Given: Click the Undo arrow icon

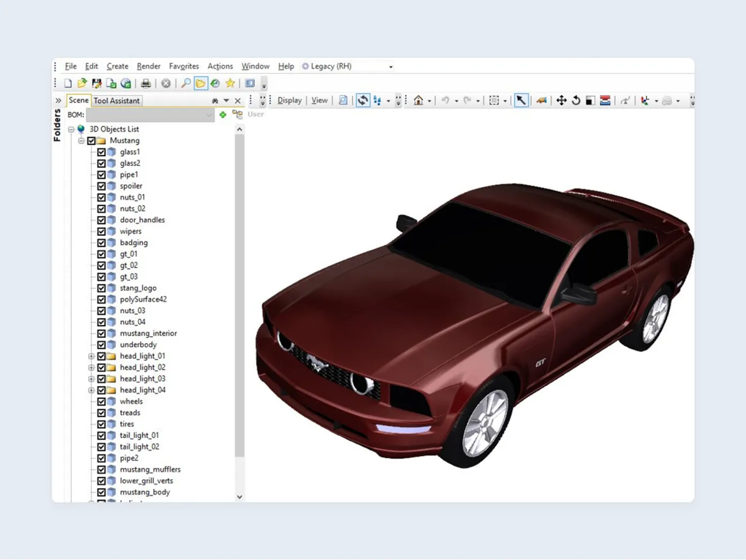Looking at the screenshot, I should click(445, 100).
